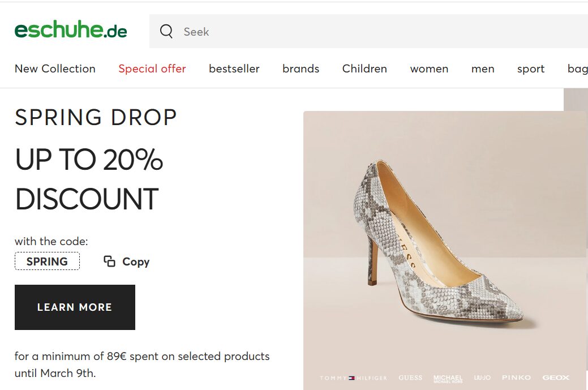Image resolution: width=588 pixels, height=390 pixels.
Task: Select the women category
Action: [429, 69]
